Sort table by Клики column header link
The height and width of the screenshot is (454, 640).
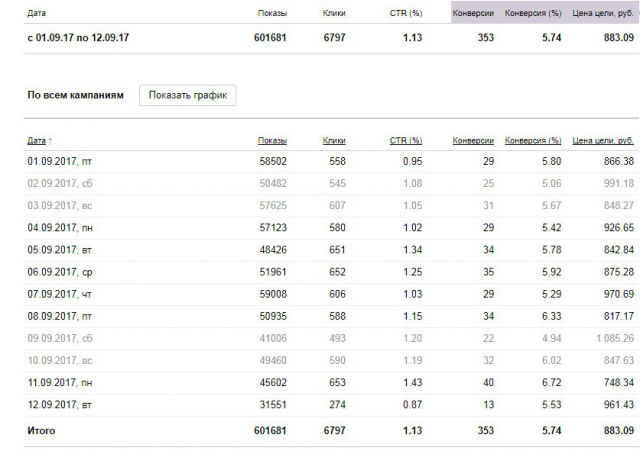(x=334, y=140)
